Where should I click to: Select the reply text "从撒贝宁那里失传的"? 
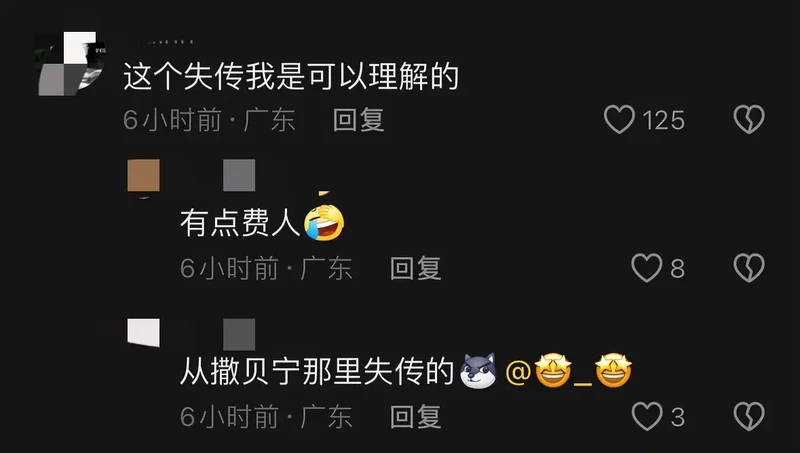pyautogui.click(x=317, y=371)
